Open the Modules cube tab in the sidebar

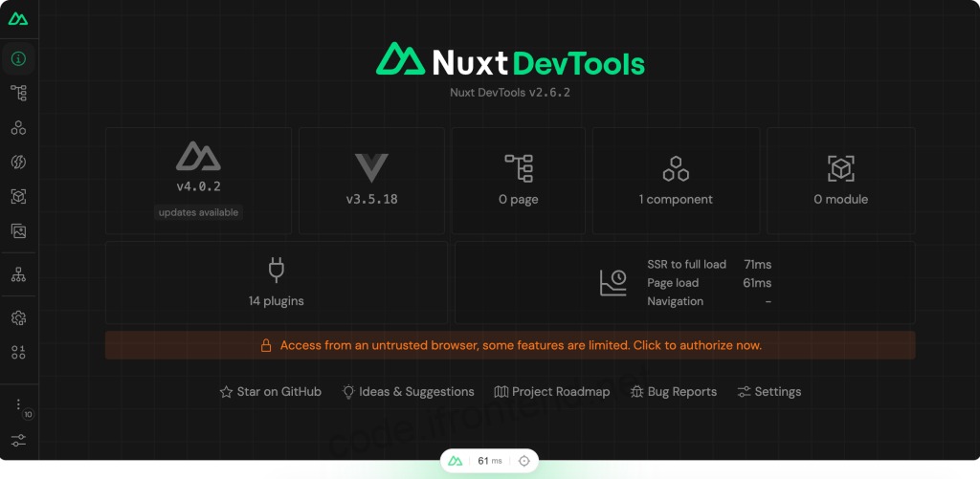(x=19, y=197)
